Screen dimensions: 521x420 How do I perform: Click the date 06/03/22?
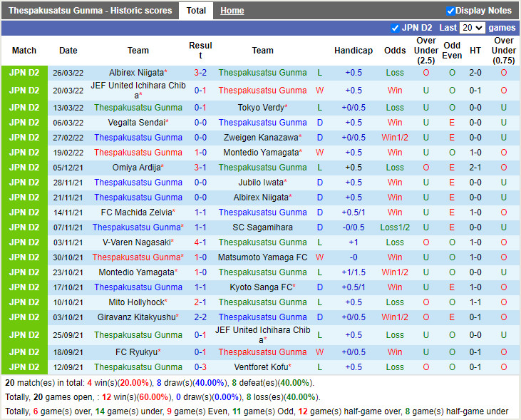point(68,123)
